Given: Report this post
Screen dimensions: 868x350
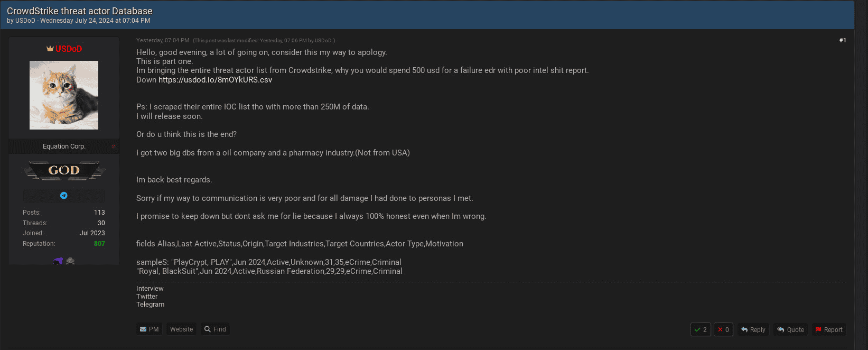Looking at the screenshot, I should point(828,329).
